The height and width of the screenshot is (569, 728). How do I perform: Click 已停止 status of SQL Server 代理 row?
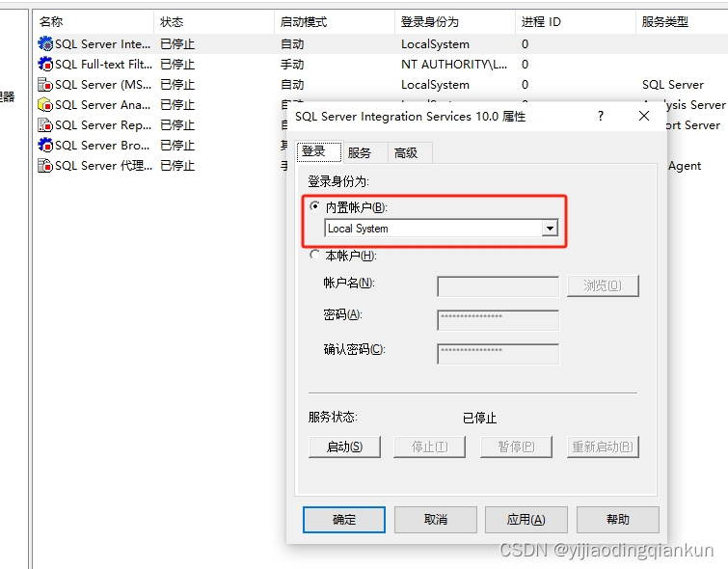click(x=177, y=165)
